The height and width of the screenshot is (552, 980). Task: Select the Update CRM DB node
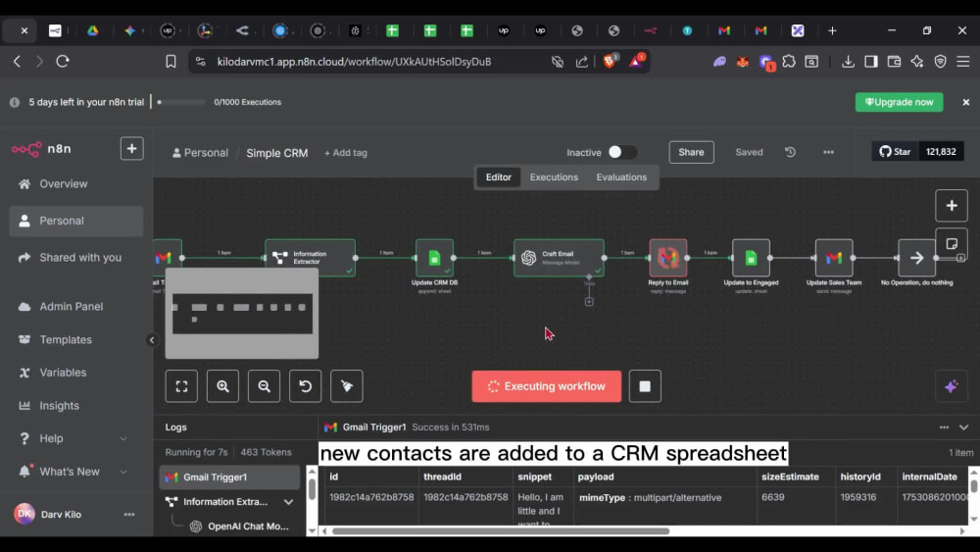[x=434, y=258]
